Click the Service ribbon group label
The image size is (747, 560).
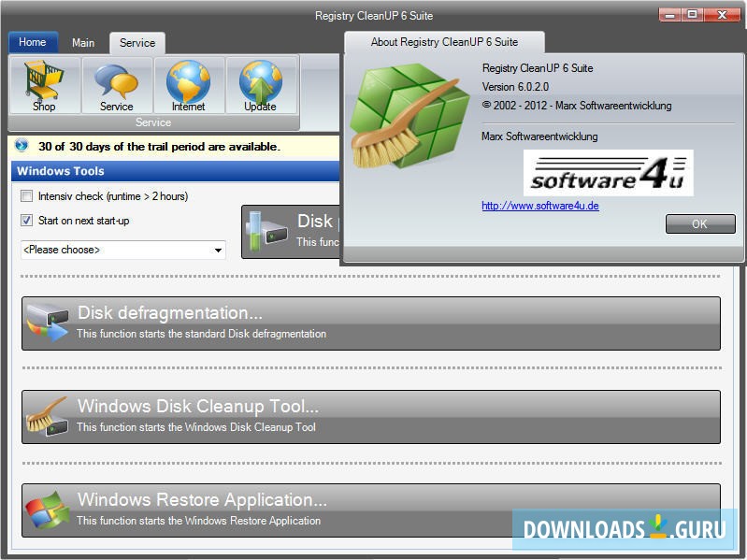coord(153,122)
